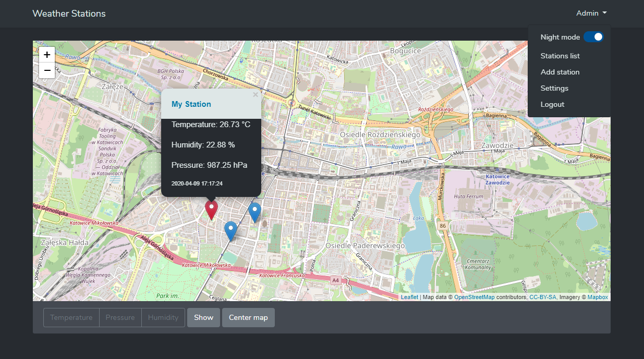644x359 pixels.
Task: Toggle the Night mode switch
Action: coord(593,37)
